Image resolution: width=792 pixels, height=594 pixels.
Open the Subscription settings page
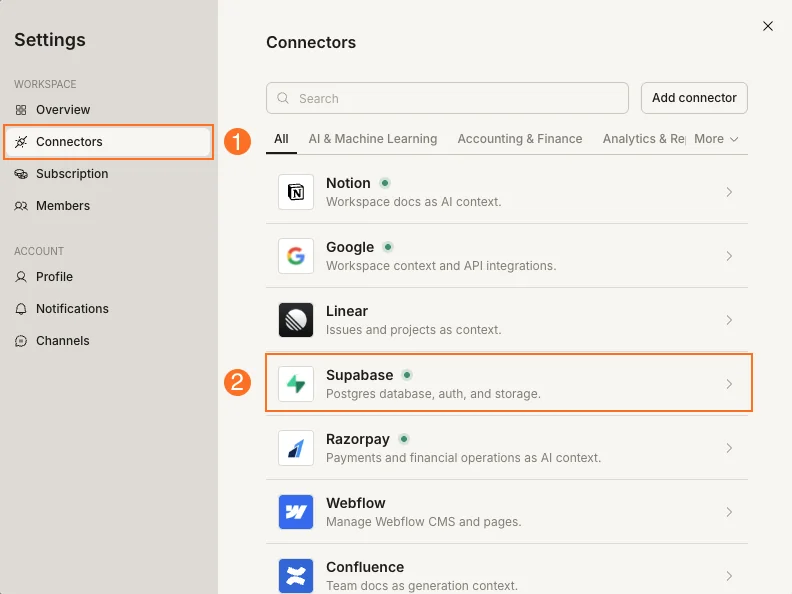[x=108, y=174]
